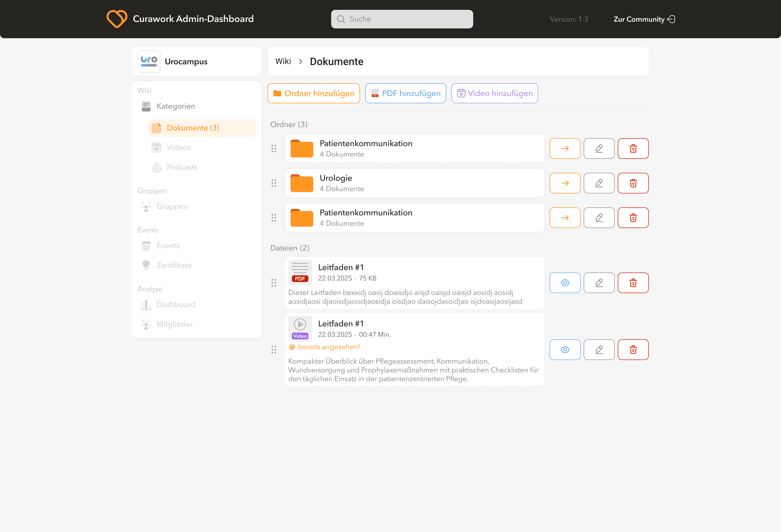The width and height of the screenshot is (781, 532).
Task: Click the Dieser Leitfaden bexxidj description text
Action: point(405,297)
